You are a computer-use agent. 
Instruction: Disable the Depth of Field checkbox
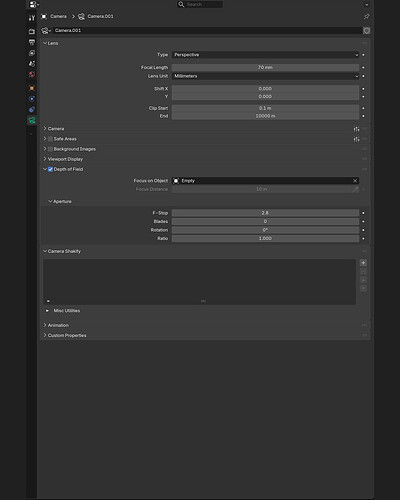point(50,169)
